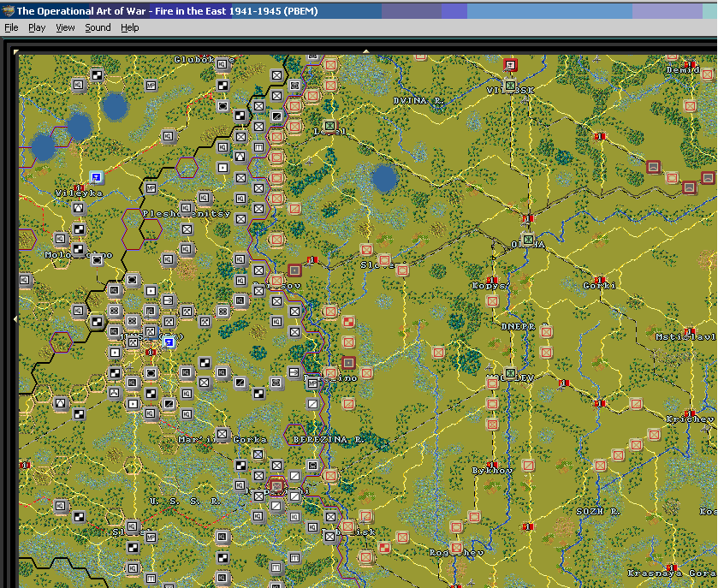Select the red infantry counter on Rogachev
Screen dimensions: 718x588
(456, 547)
